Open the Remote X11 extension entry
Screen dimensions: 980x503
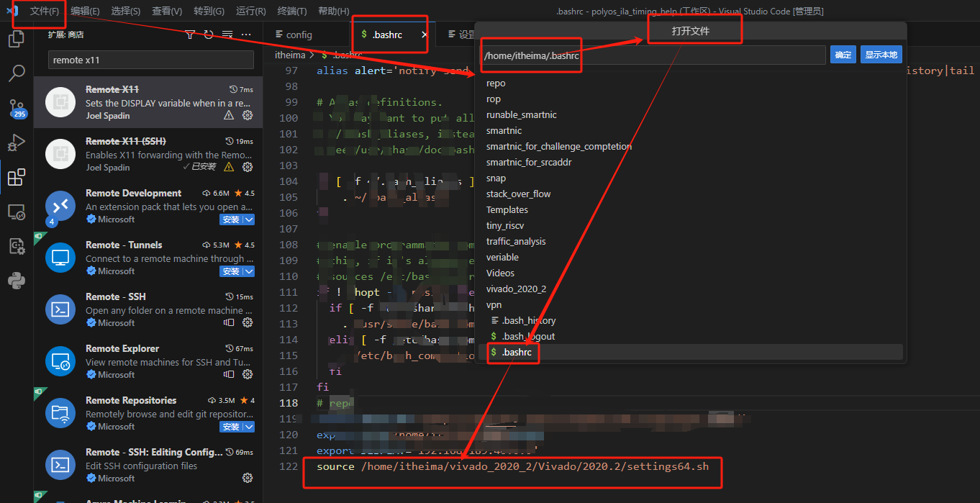coord(148,102)
